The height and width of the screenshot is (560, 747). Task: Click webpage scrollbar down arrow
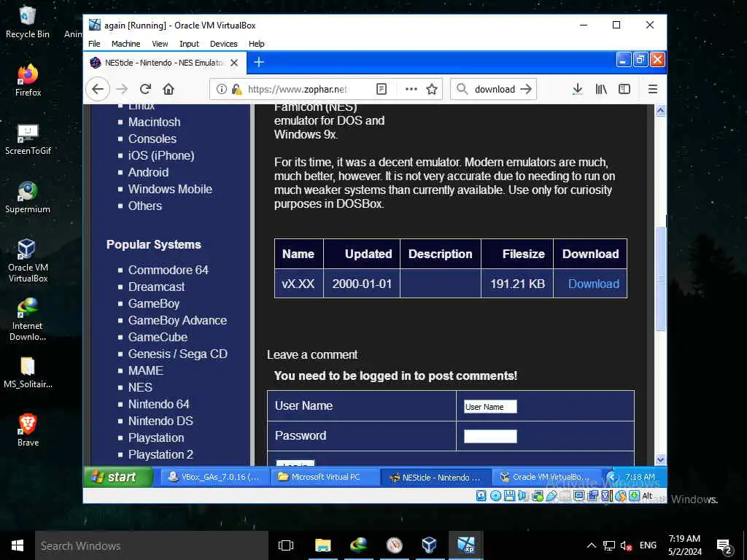coord(660,459)
